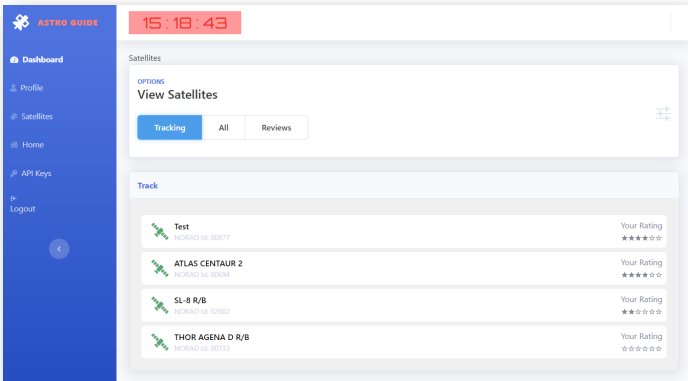
Task: Click the View Satellites heading
Action: [x=177, y=95]
